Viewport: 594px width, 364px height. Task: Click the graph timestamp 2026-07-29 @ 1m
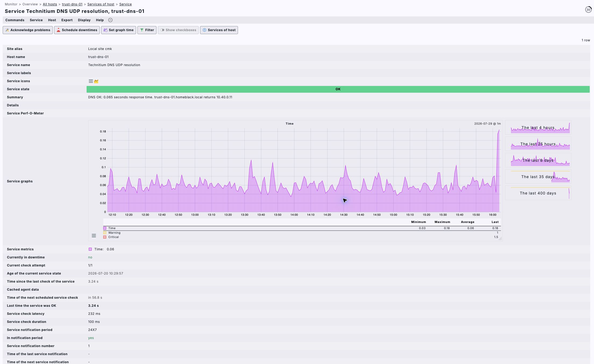pos(488,124)
